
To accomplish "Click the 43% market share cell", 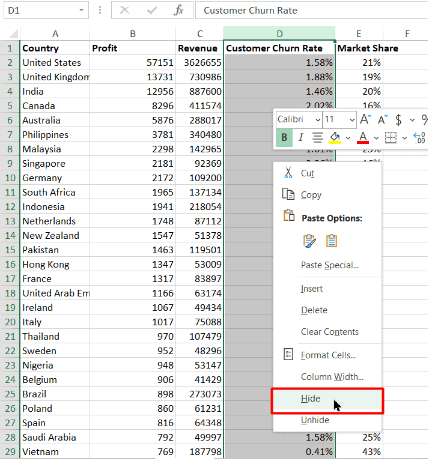I will tap(359, 452).
